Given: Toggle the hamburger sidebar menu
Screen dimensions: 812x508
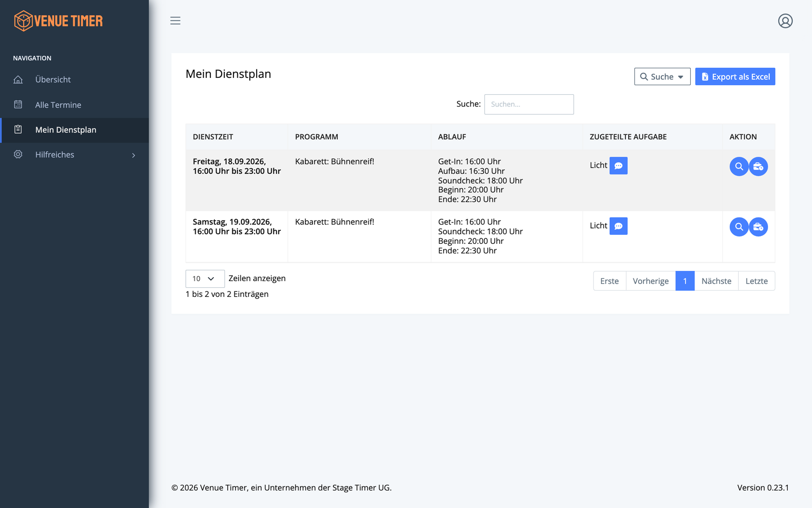Looking at the screenshot, I should [175, 21].
